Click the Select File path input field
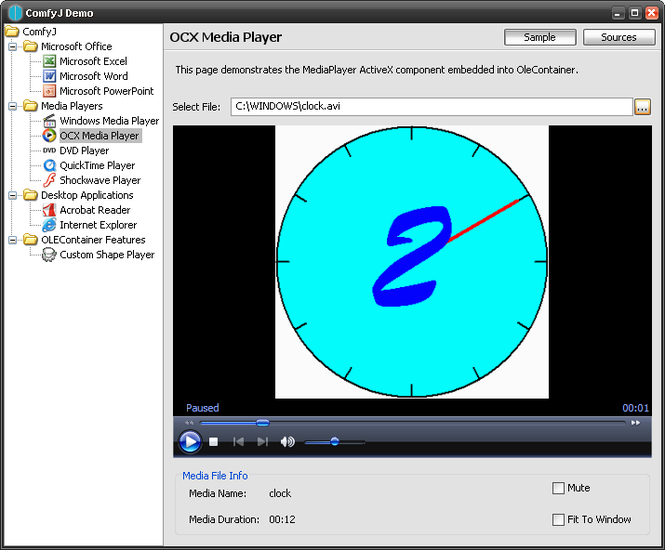Screen dimensions: 665x550 [x=432, y=106]
